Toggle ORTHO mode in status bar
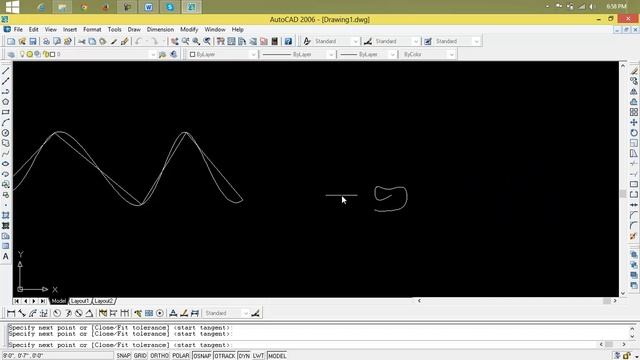 (x=159, y=356)
